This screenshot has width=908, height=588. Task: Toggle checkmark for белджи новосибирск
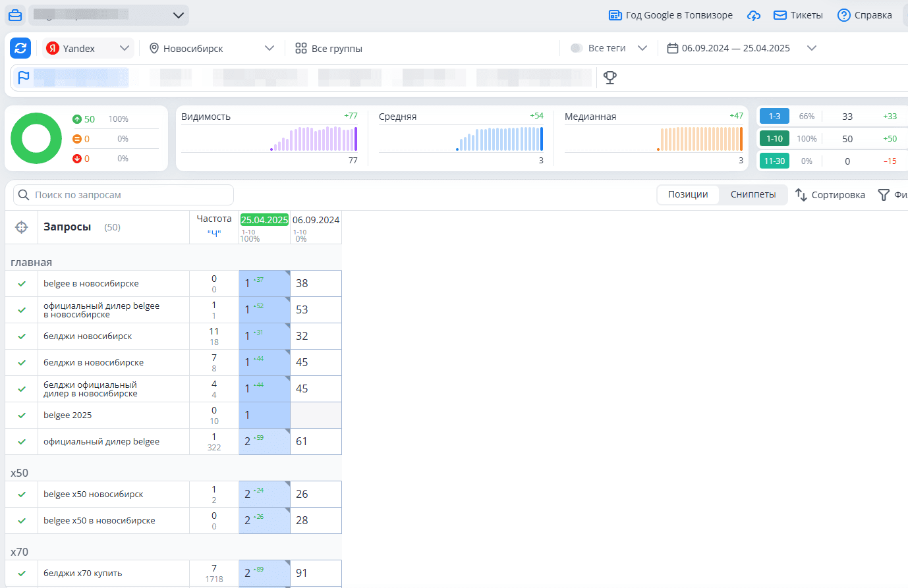[x=22, y=336]
